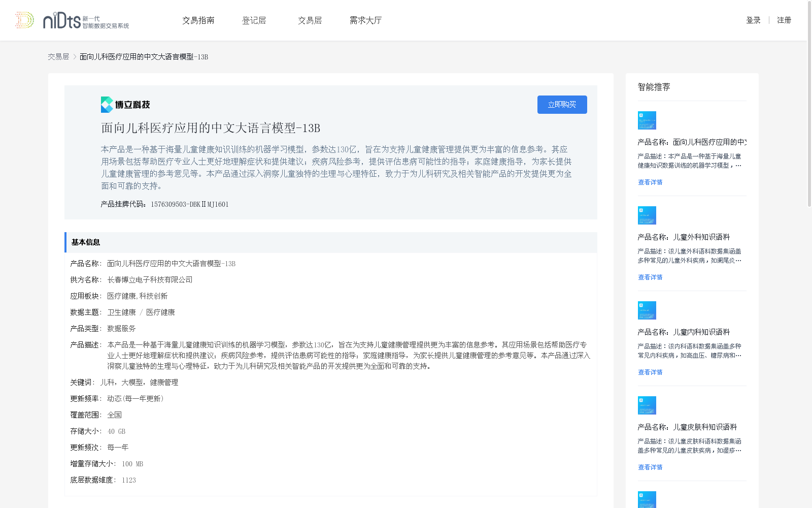The width and height of the screenshot is (812, 508).
Task: Click the breadcrumb chevron separator
Action: pos(75,57)
